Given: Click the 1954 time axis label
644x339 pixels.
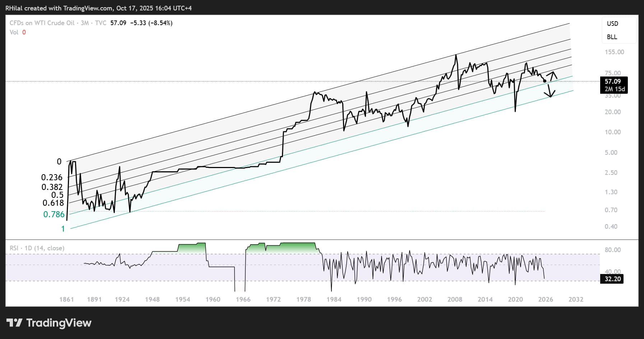Looking at the screenshot, I should point(182,299).
